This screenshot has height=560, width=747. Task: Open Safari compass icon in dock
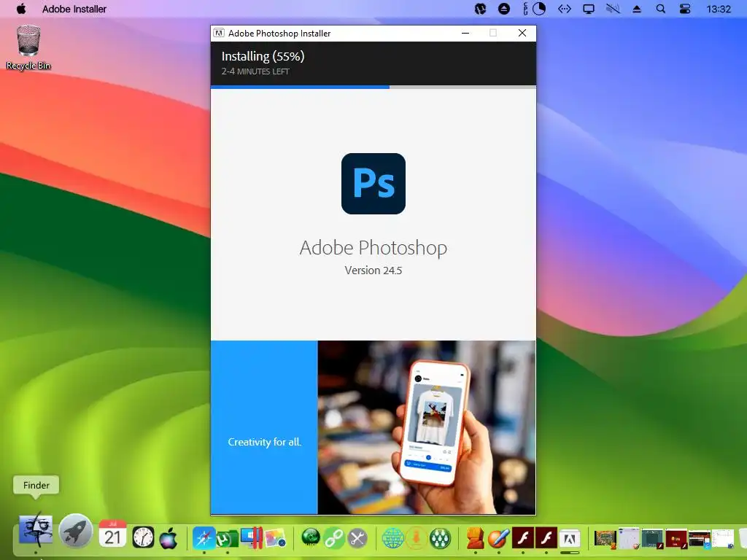click(x=204, y=538)
